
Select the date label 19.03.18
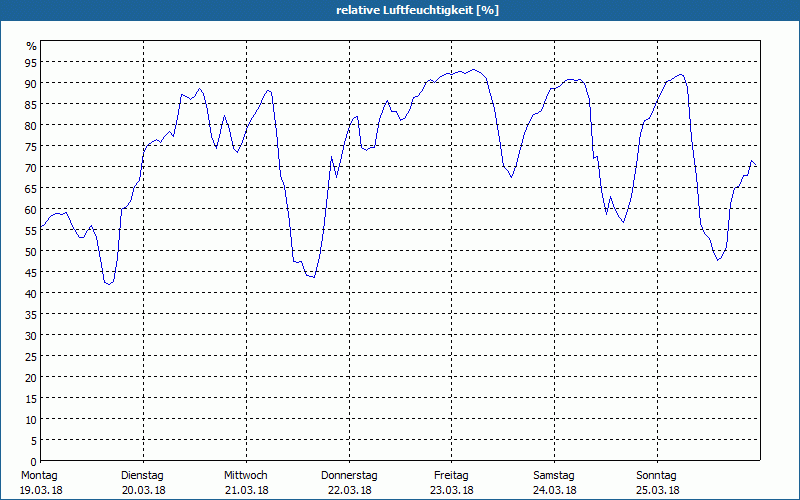pyautogui.click(x=41, y=491)
